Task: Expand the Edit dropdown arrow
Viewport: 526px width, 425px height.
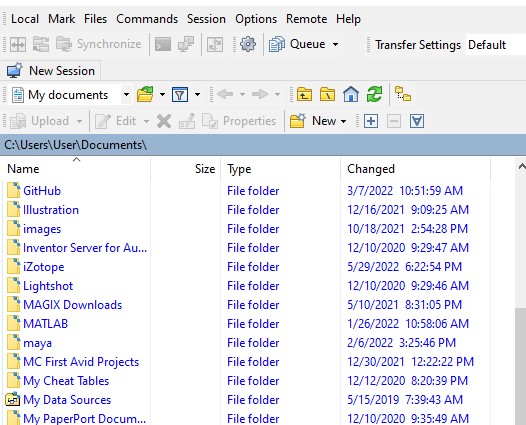Action: point(146,121)
